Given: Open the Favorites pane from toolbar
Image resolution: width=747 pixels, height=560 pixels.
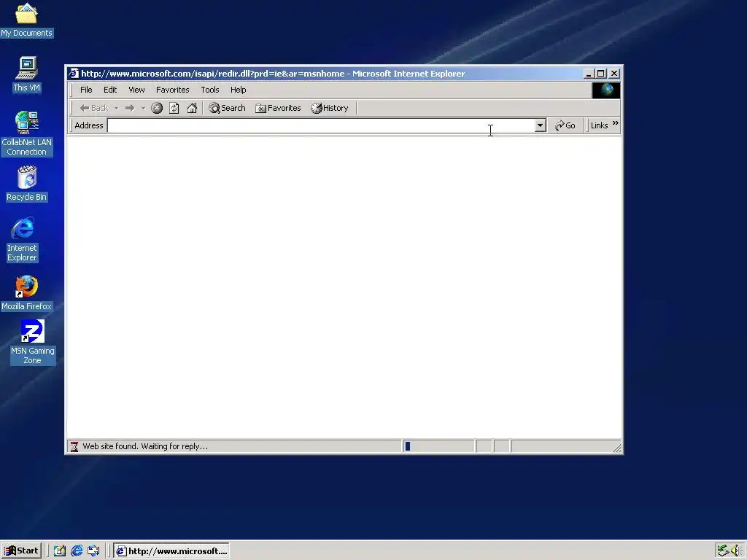Looking at the screenshot, I should pyautogui.click(x=278, y=108).
